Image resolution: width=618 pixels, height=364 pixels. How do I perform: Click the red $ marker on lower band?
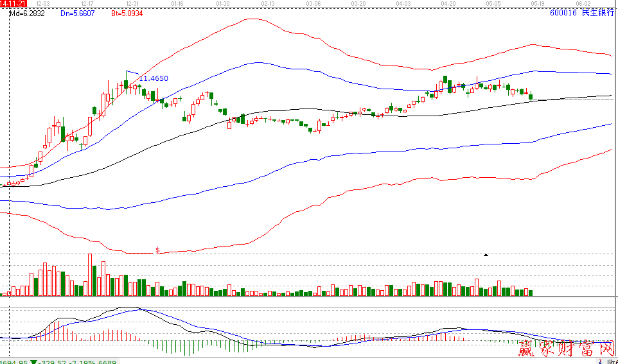(x=158, y=249)
